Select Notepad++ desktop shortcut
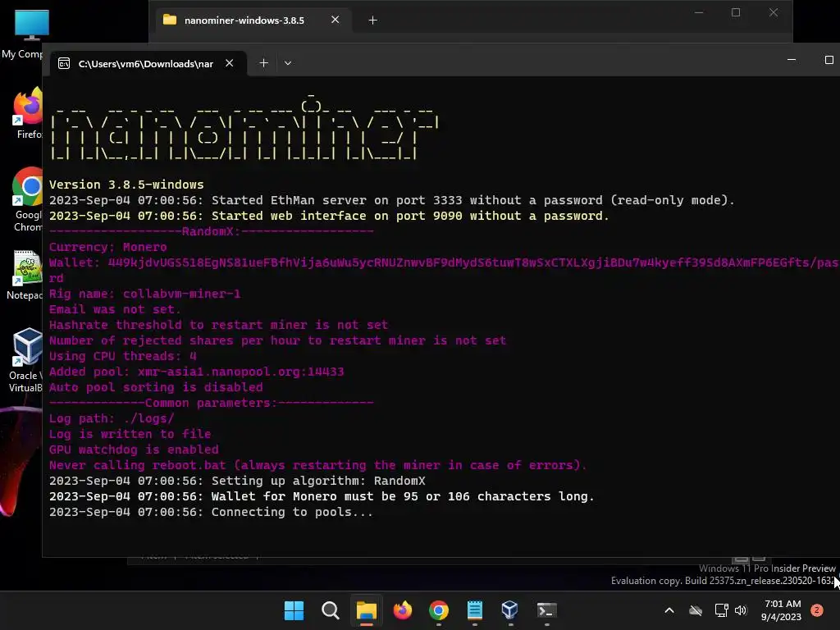The image size is (840, 630). (25, 275)
